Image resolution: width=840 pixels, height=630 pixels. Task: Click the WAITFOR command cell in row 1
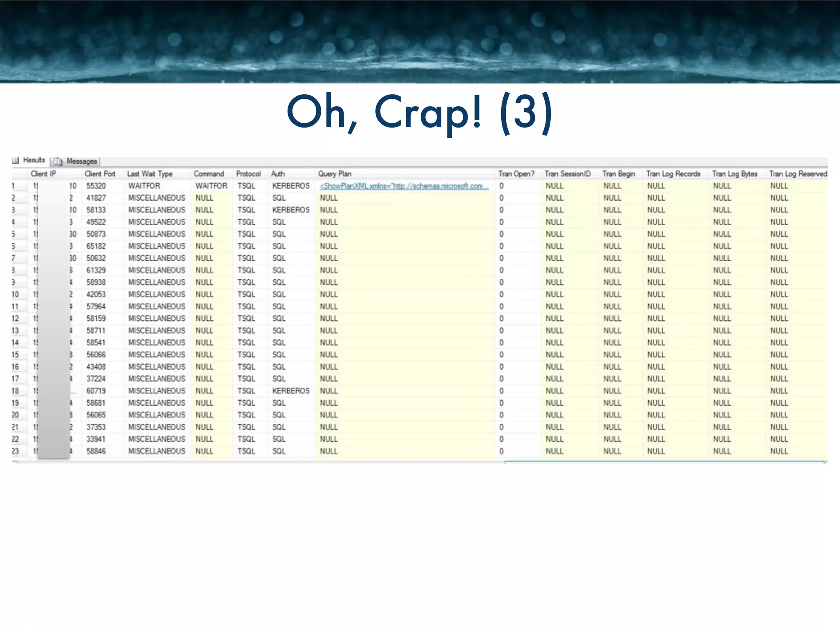click(211, 186)
